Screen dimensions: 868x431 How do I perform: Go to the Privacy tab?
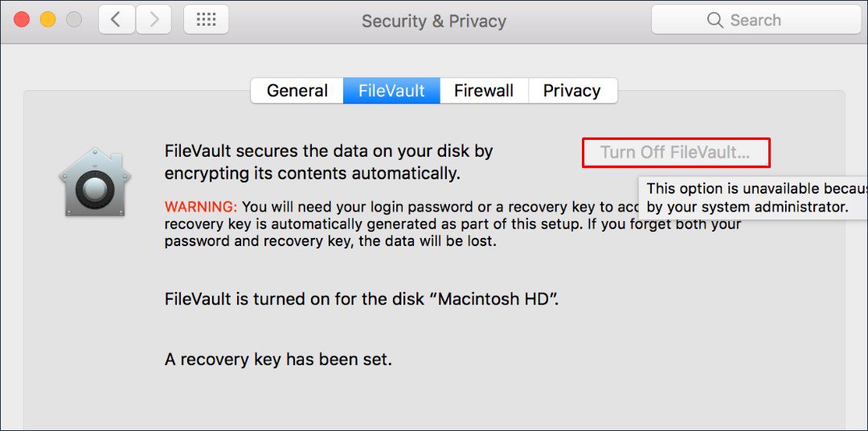pos(572,91)
